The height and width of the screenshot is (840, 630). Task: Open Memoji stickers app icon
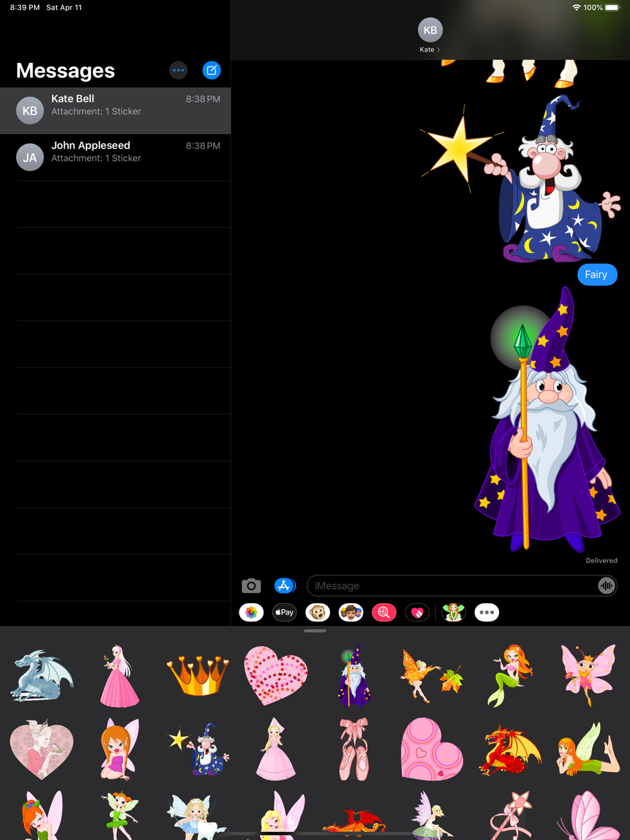click(x=351, y=612)
